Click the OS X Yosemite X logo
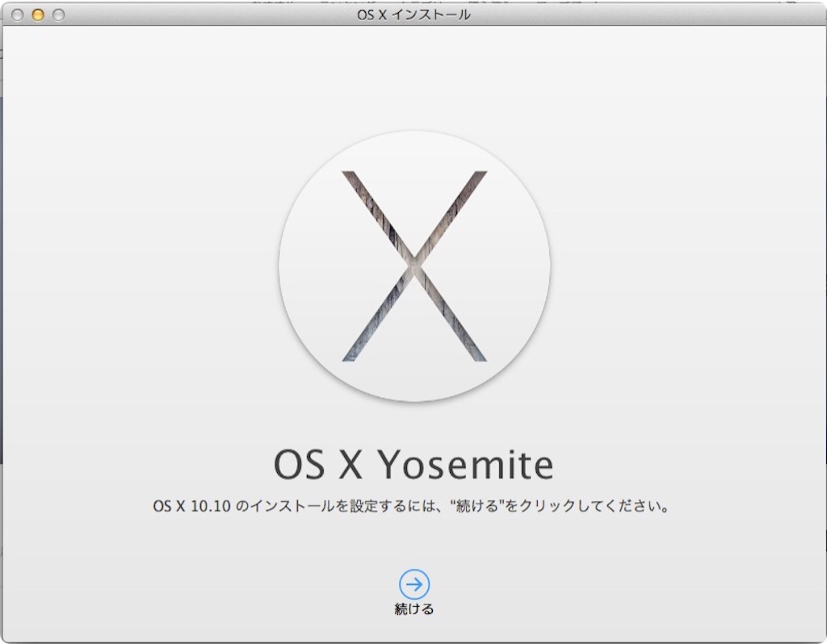Viewport: 827px width, 644px height. (x=414, y=266)
